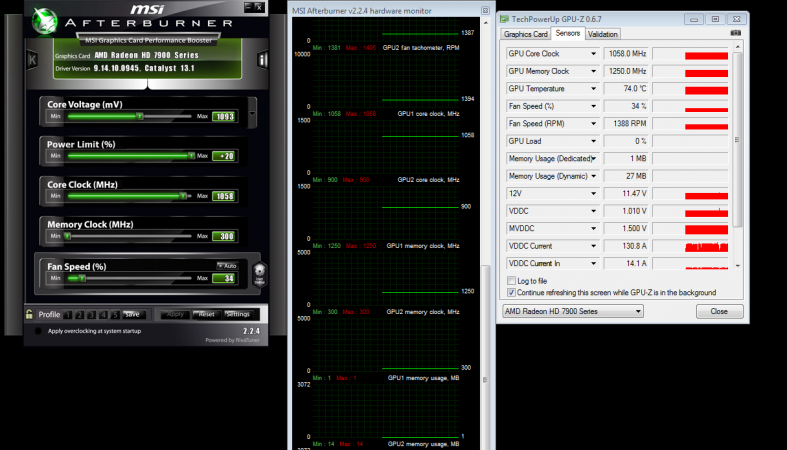Click the Core Clock value field 1058
Screen dimensions: 787x450
coord(224,196)
